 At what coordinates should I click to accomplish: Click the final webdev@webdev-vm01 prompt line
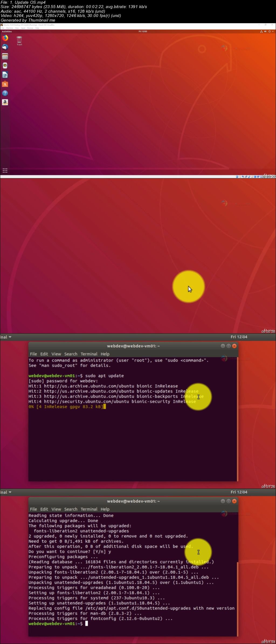[x=58, y=623]
